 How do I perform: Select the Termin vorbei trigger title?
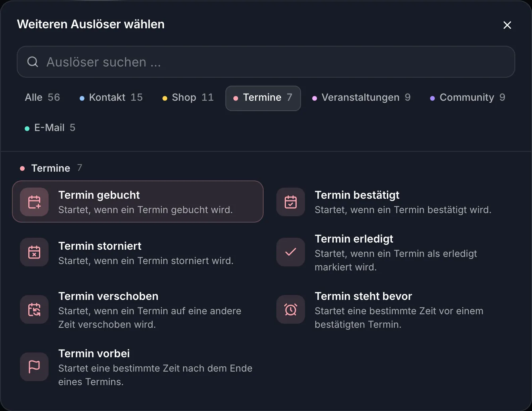tap(94, 354)
